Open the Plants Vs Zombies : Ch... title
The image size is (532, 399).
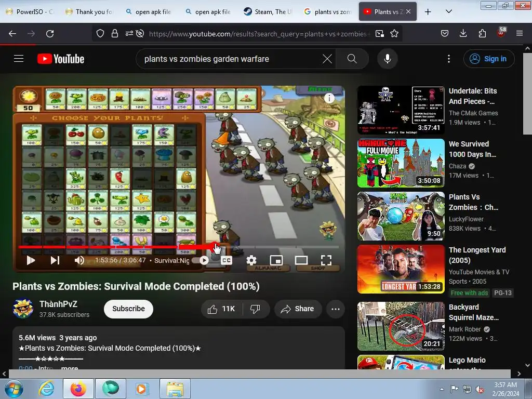coord(473,202)
